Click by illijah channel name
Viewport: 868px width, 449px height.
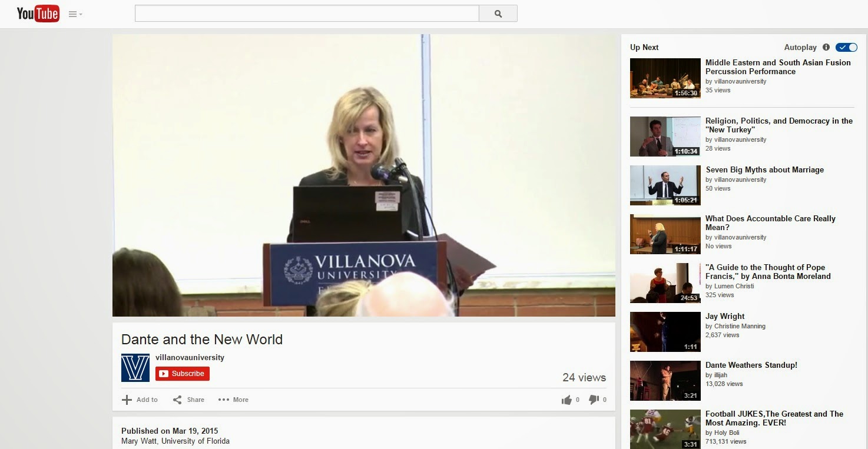pos(717,375)
